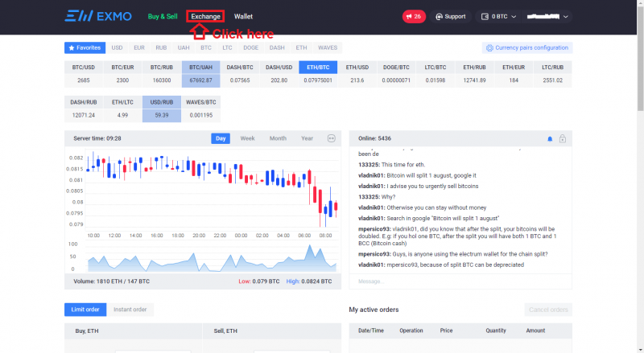The width and height of the screenshot is (644, 353).
Task: Switch chart to Year view
Action: 307,138
